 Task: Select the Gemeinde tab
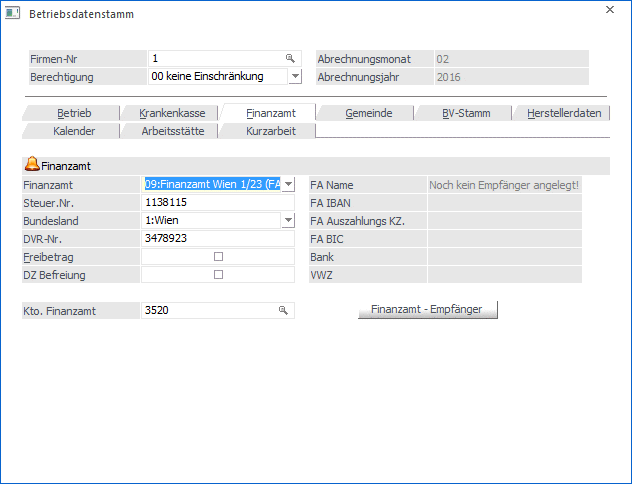point(368,113)
